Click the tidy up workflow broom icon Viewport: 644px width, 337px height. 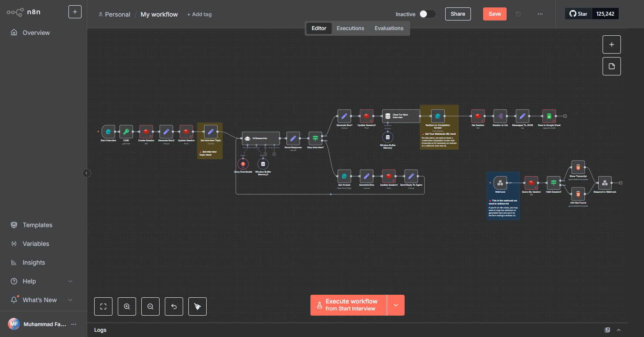pos(198,306)
